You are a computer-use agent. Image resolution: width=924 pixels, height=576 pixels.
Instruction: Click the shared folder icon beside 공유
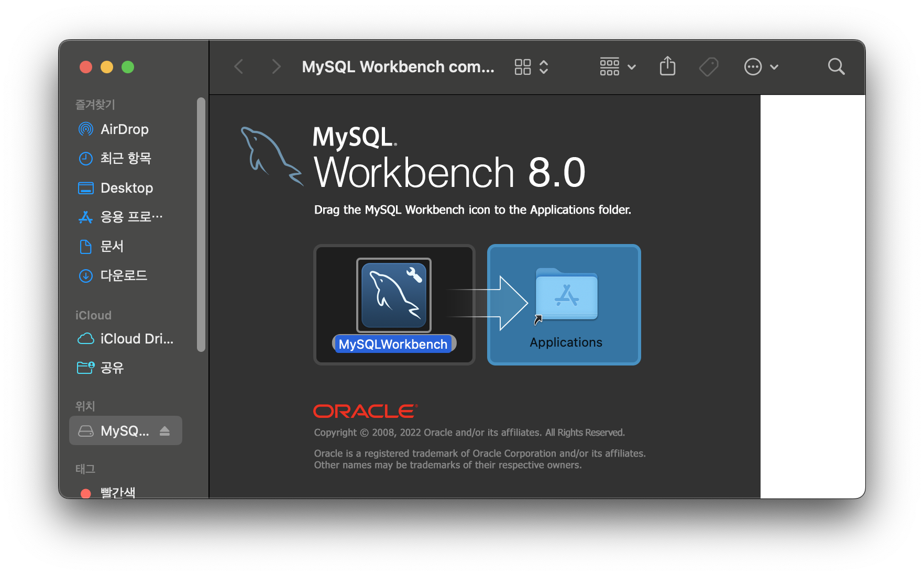[x=85, y=368]
